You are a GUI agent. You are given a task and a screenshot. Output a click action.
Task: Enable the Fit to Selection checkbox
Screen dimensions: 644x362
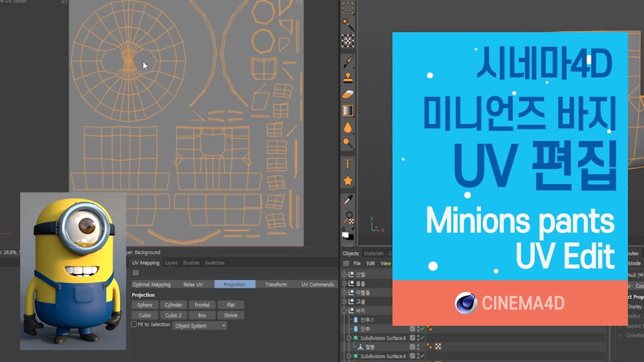click(134, 325)
